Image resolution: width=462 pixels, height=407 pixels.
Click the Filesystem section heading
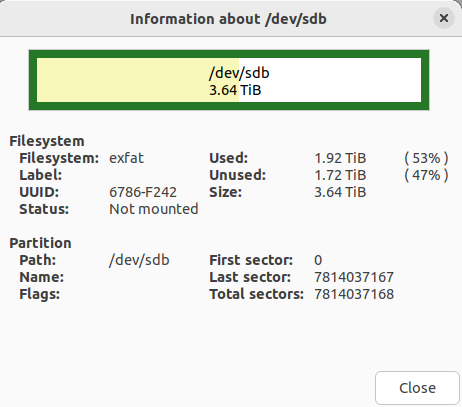47,141
